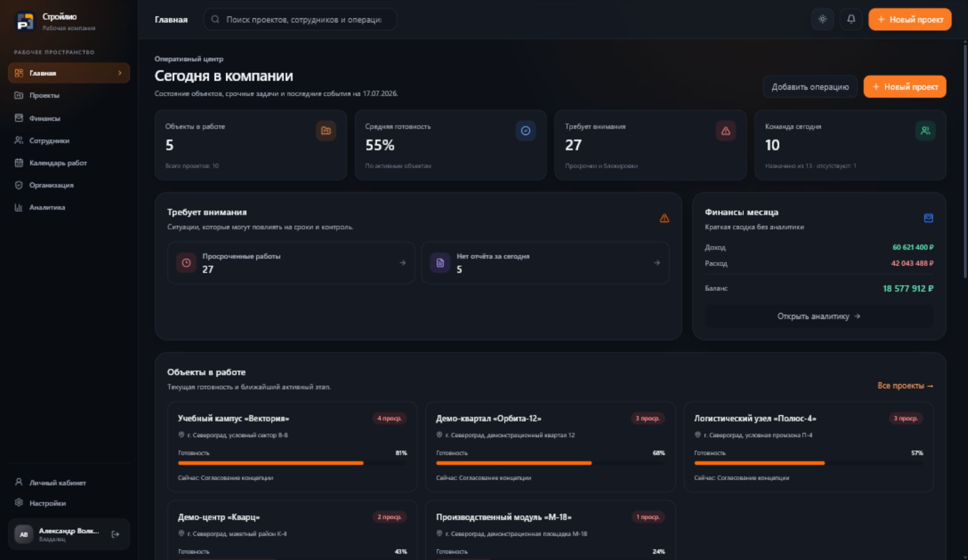Click the Организация shield icon

pos(19,185)
